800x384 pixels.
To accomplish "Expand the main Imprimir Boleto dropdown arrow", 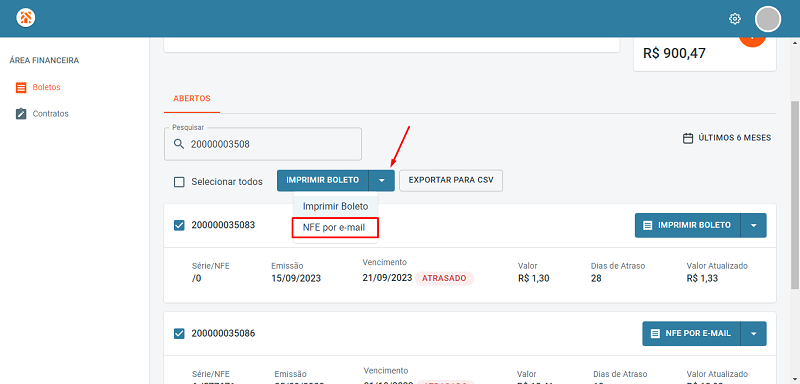I will click(x=382, y=181).
